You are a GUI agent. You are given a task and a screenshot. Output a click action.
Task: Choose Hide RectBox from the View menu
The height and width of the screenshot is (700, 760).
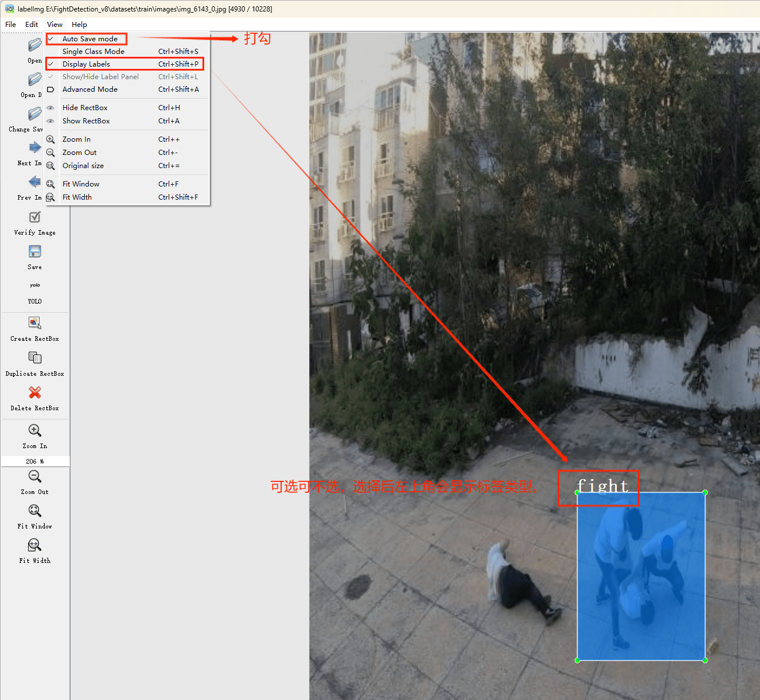127,108
